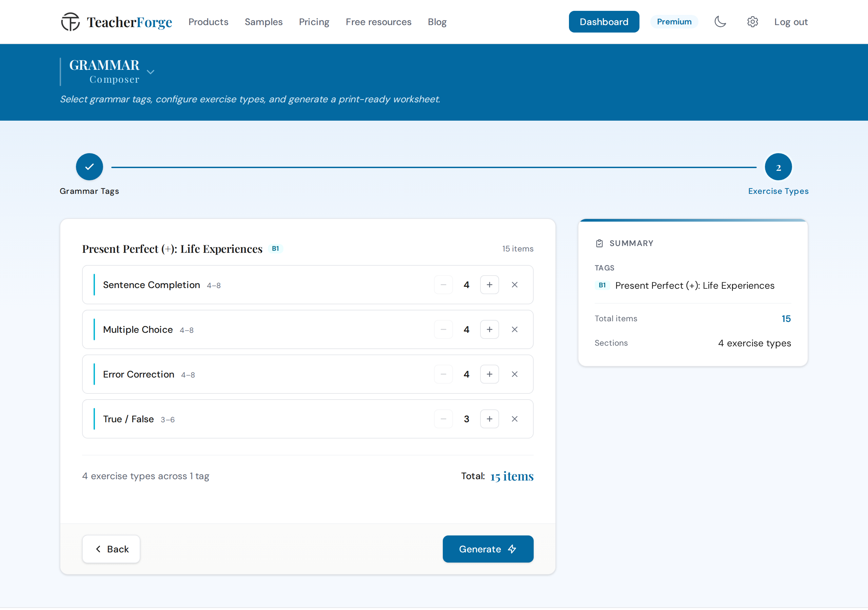The height and width of the screenshot is (610, 868).
Task: Decrease Error Correction item count
Action: point(443,374)
